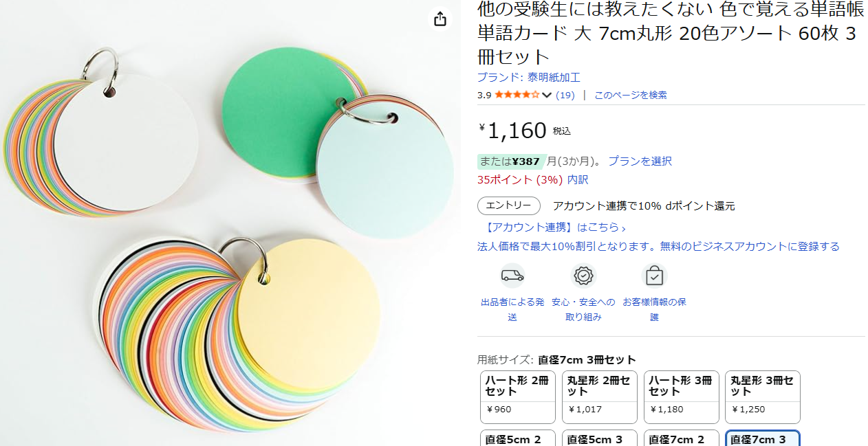The image size is (868, 446).
Task: Click このページを検索 link
Action: point(631,95)
